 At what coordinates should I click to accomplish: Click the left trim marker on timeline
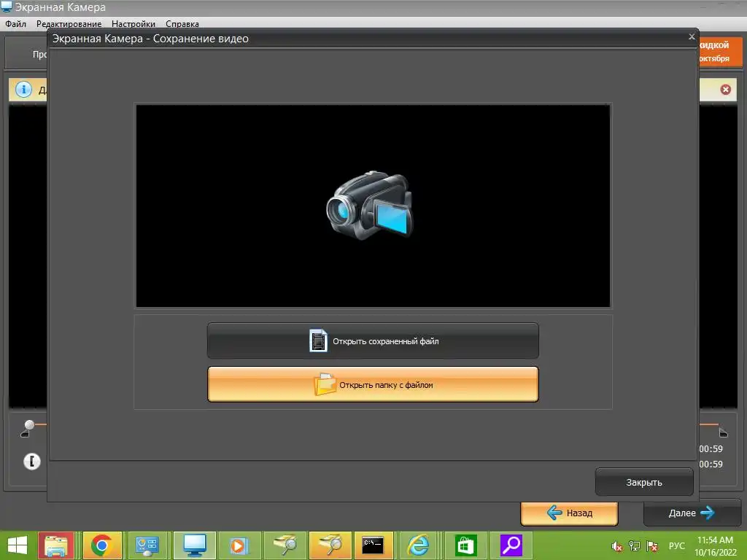(x=25, y=434)
